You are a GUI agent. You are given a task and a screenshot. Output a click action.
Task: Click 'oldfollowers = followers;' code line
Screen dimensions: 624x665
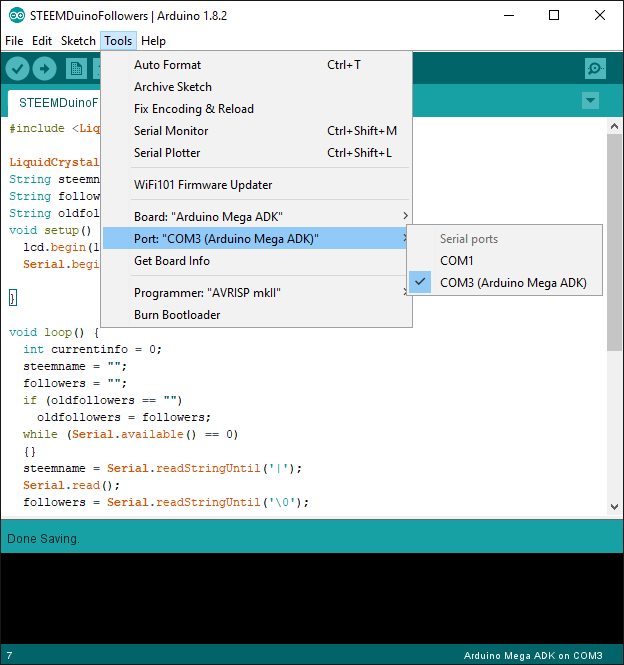pyautogui.click(x=124, y=417)
